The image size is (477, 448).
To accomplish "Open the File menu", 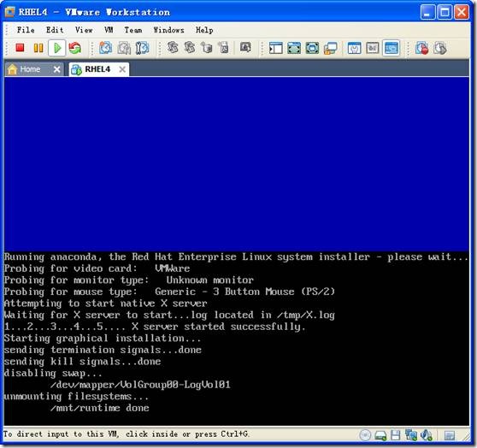I will [26, 30].
